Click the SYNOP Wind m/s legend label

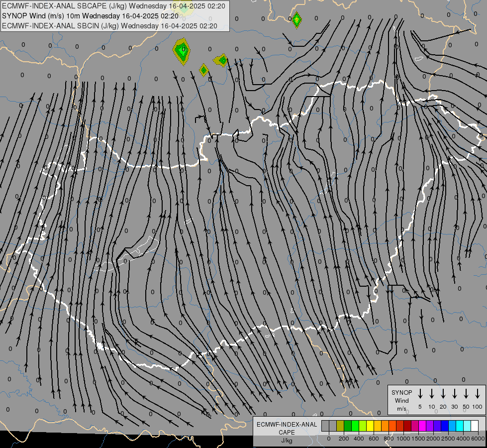(401, 400)
